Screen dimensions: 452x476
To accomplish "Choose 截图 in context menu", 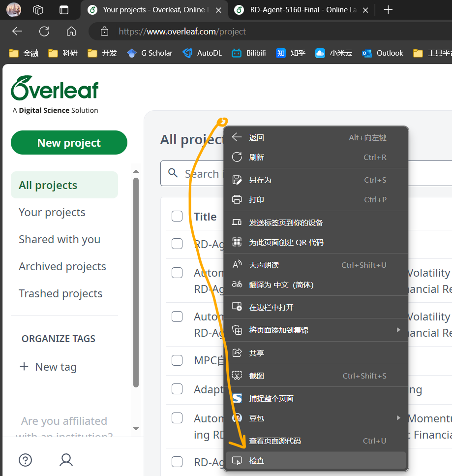I will click(x=315, y=376).
